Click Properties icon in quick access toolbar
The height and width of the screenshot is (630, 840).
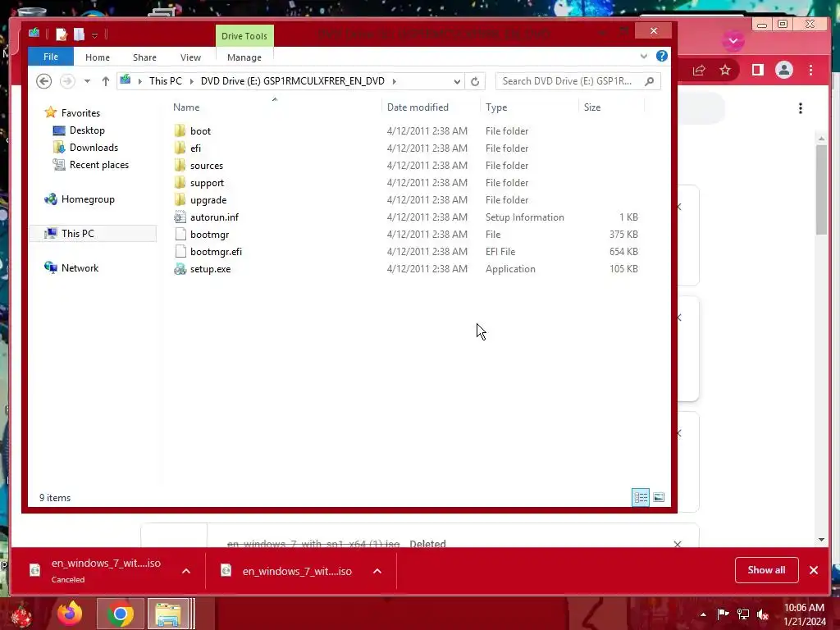coord(62,34)
